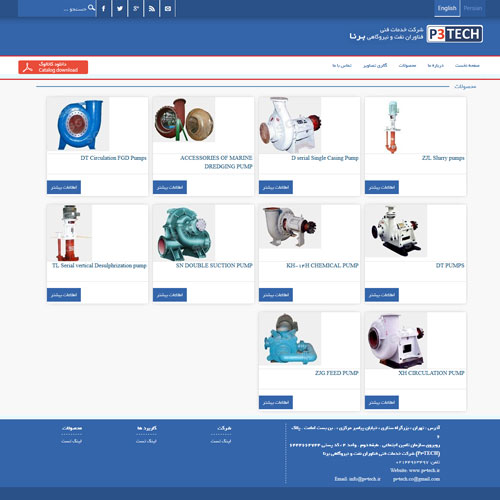Image resolution: width=500 pixels, height=500 pixels.
Task: Open SN Double Suction Pump thumbnail
Action: (x=184, y=233)
